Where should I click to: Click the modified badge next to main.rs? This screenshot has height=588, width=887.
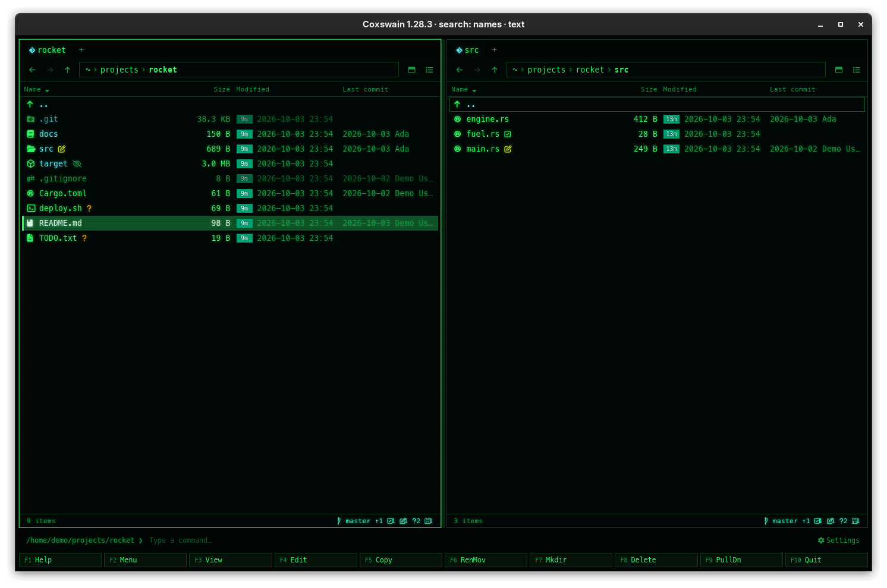[508, 149]
